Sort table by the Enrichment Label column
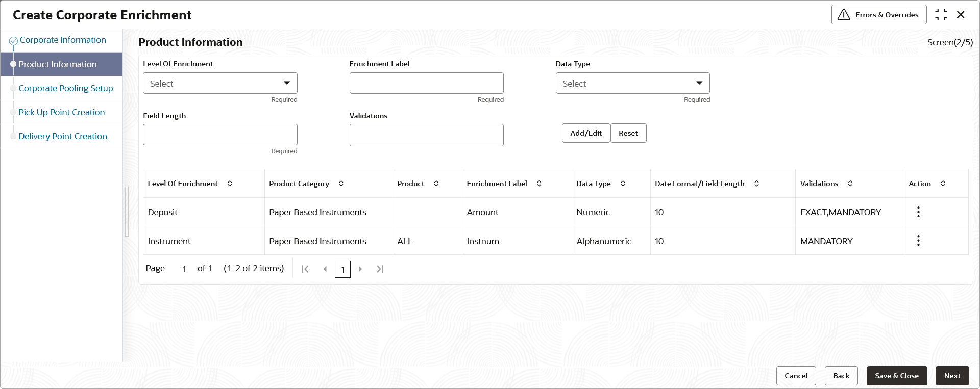 [x=539, y=184]
